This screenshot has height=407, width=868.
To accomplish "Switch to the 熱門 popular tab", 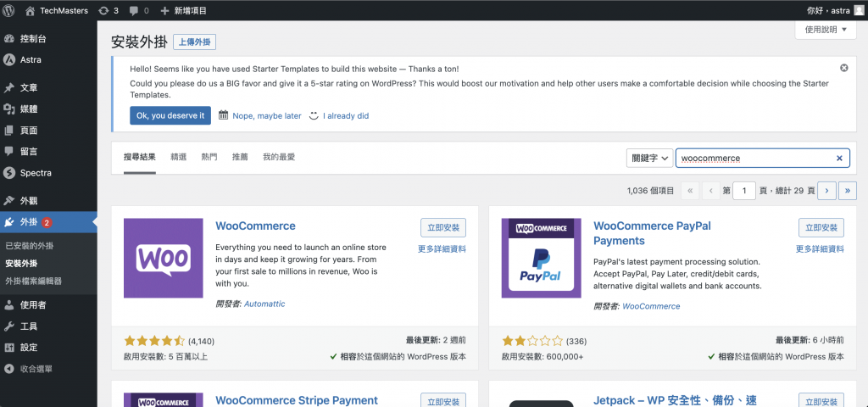I will (x=209, y=157).
